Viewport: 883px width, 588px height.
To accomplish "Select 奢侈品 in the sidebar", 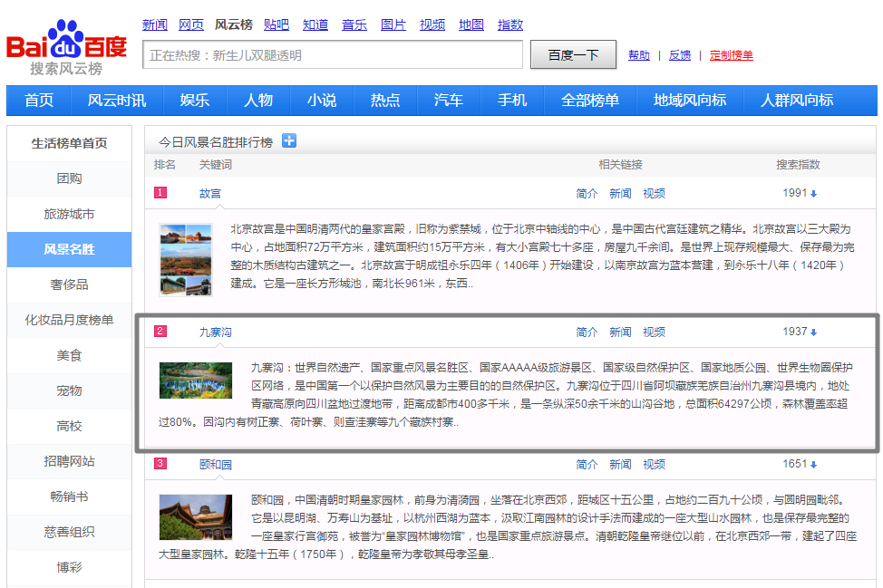I will 69,284.
